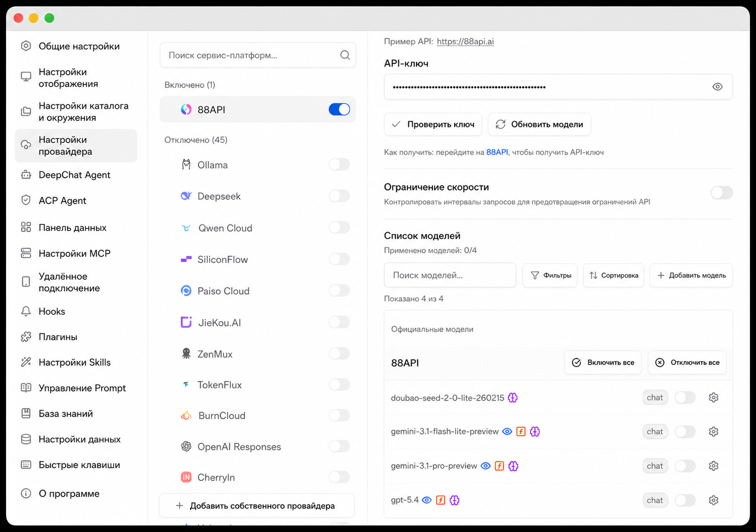Focus the Поиск моделей search field
The height and width of the screenshot is (532, 756).
point(450,275)
